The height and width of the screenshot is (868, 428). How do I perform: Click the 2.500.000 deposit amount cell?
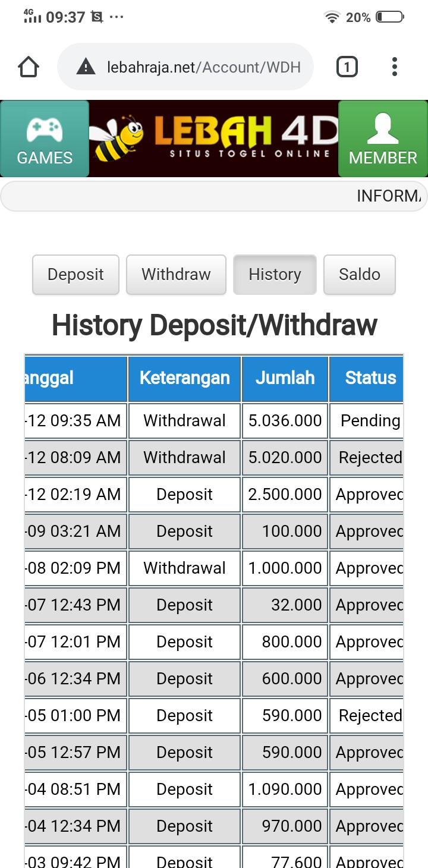pos(285,495)
